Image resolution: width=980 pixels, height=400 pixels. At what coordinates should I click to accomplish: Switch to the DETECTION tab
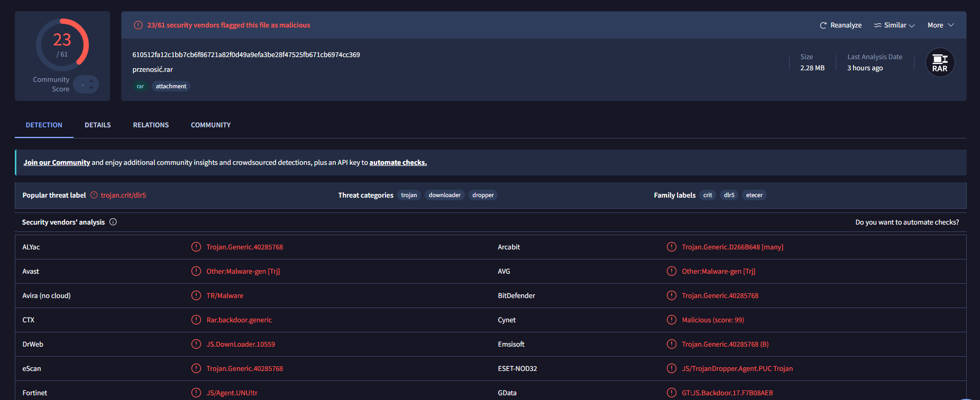point(44,125)
